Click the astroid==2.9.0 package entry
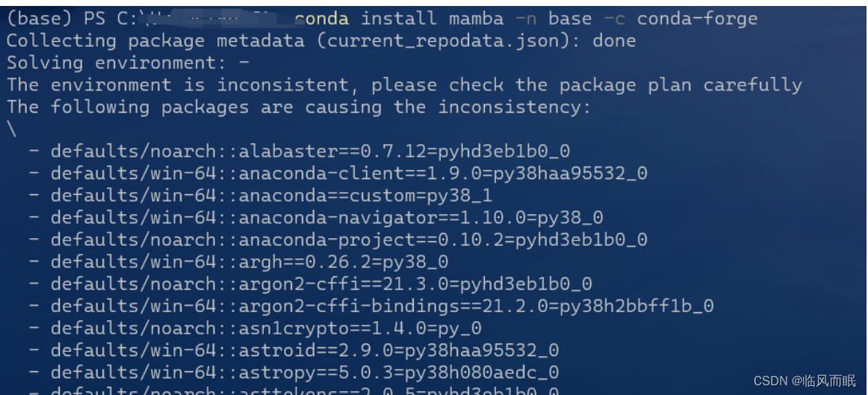This screenshot has width=868, height=395. (x=294, y=351)
